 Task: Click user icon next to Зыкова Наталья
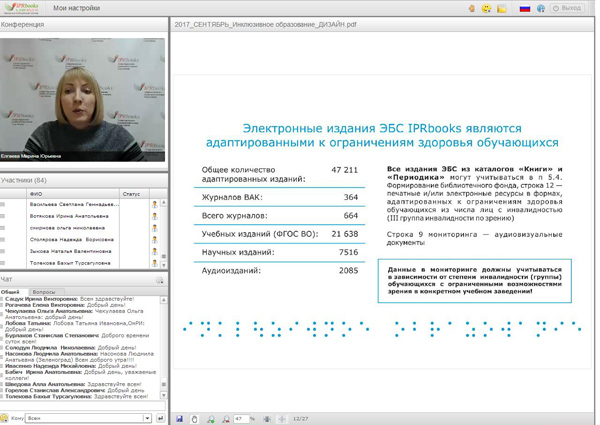click(x=155, y=251)
